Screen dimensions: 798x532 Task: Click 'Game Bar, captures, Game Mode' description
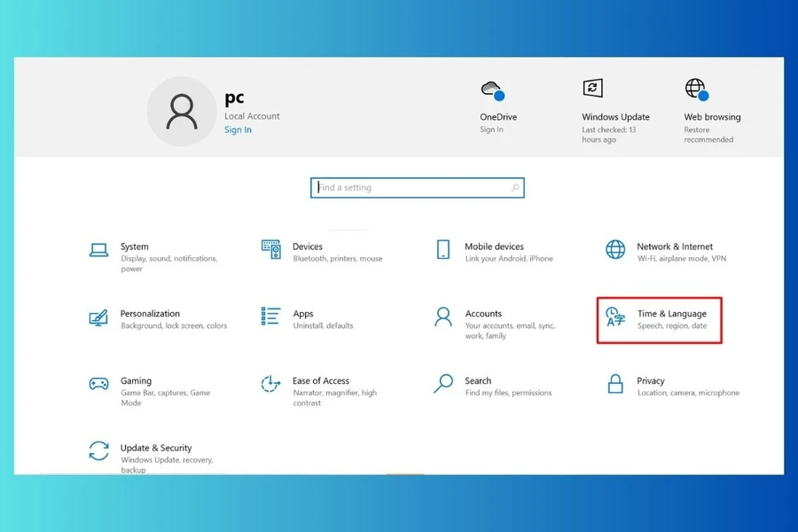166,398
